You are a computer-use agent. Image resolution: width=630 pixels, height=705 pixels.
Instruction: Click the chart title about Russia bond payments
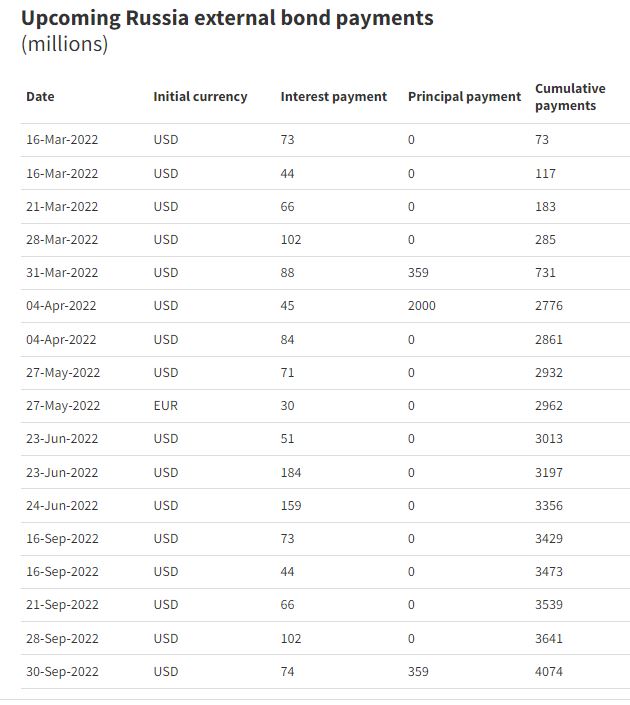(227, 19)
